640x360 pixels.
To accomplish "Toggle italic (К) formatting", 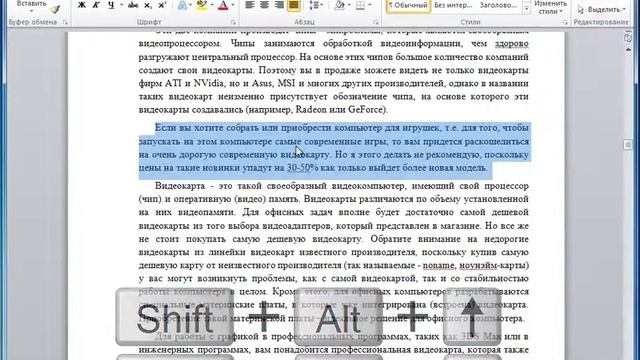I will (96, 5).
